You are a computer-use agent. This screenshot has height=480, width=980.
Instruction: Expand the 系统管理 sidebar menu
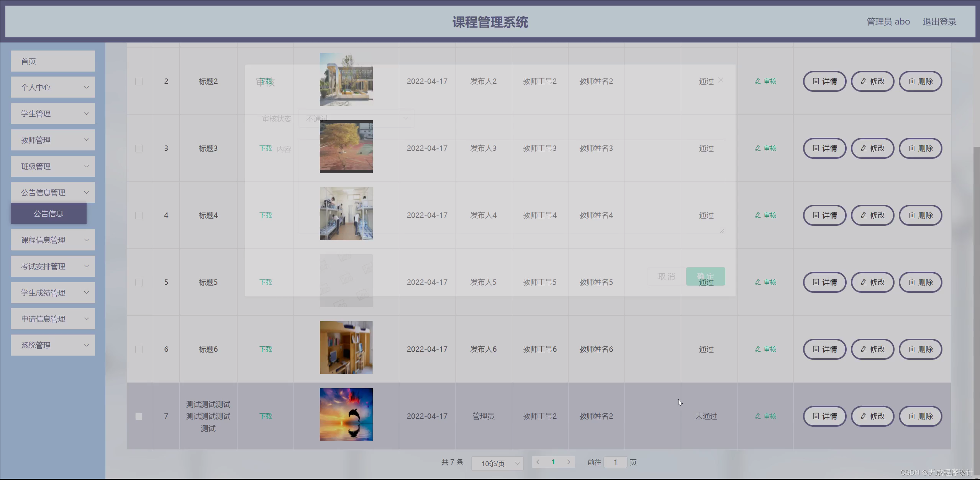53,345
